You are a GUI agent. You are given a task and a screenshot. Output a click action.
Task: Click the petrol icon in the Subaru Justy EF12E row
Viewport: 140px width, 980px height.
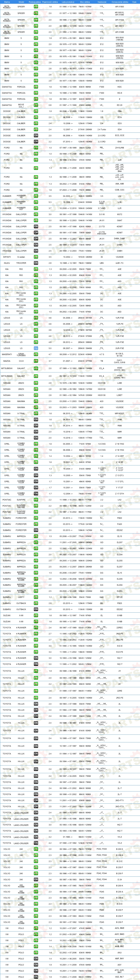pyautogui.click(x=36, y=597)
